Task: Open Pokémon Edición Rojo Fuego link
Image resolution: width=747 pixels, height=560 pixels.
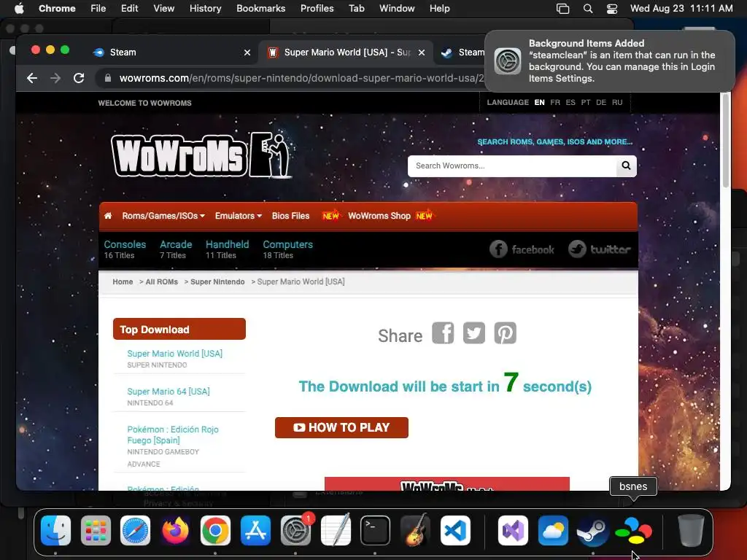Action: point(172,435)
